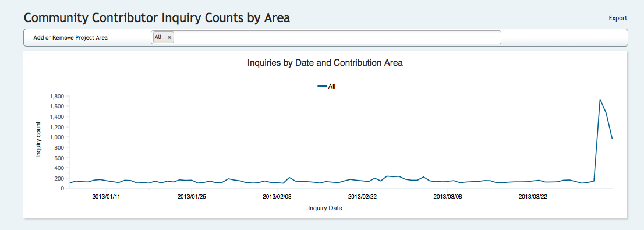Focus the Project Area input field

(x=337, y=37)
